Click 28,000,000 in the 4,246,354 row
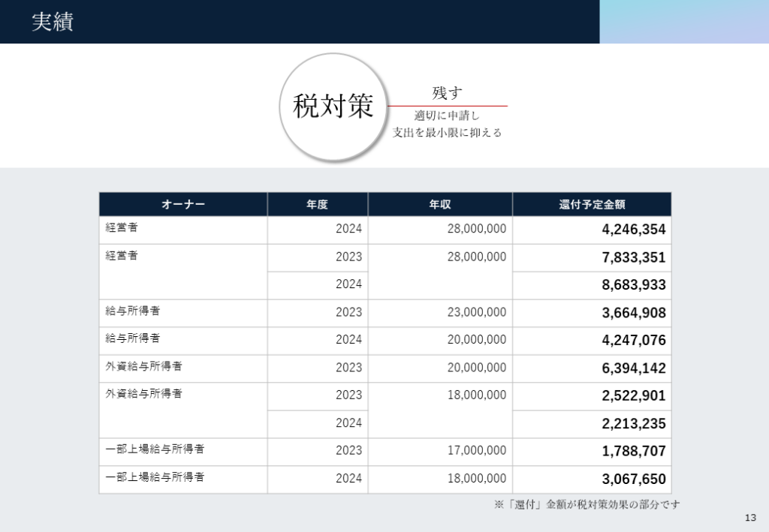Screen dimensions: 769x532 pos(477,228)
